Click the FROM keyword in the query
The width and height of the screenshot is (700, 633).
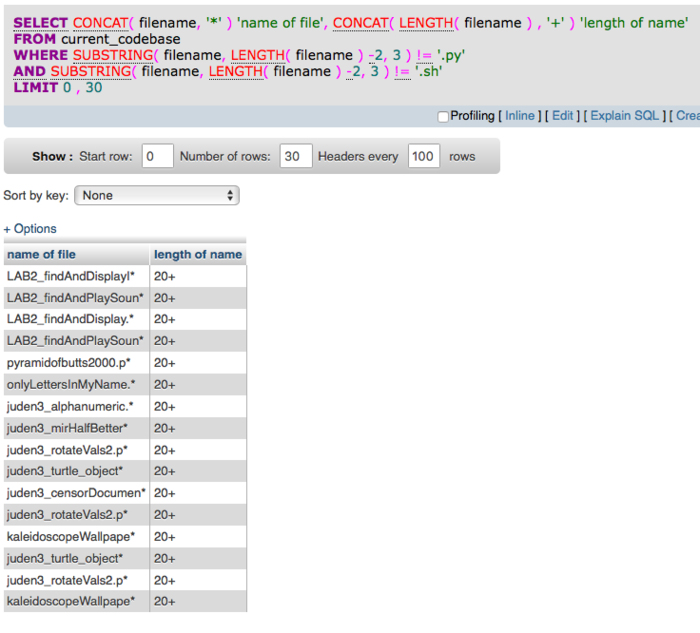click(35, 39)
